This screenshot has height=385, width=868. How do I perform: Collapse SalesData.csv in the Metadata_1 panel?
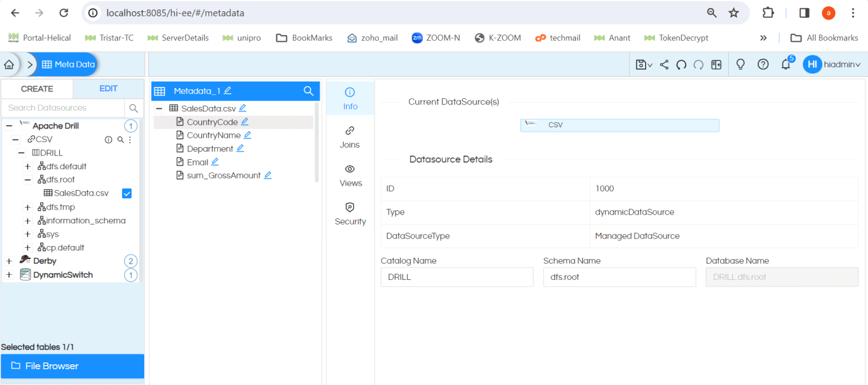pyautogui.click(x=159, y=109)
